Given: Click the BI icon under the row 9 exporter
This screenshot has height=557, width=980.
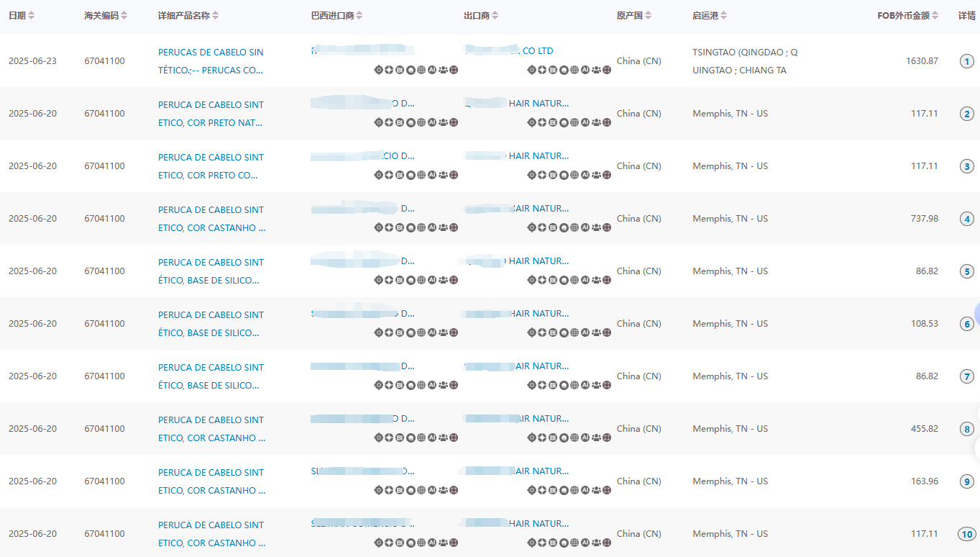Looking at the screenshot, I should (553, 490).
